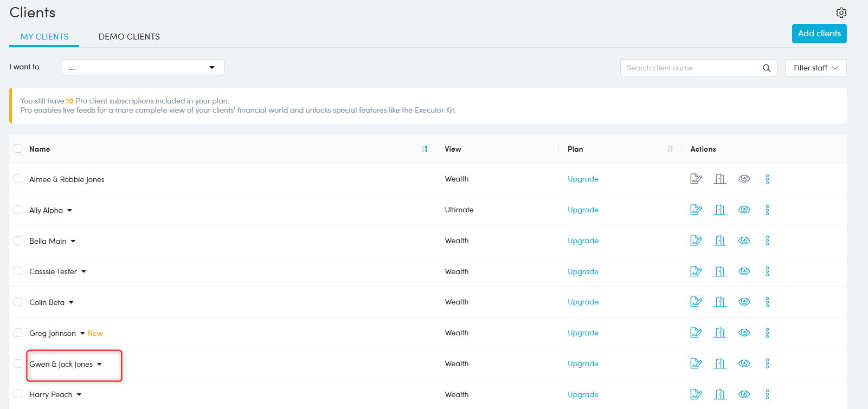Select the My Clients tab

click(44, 36)
